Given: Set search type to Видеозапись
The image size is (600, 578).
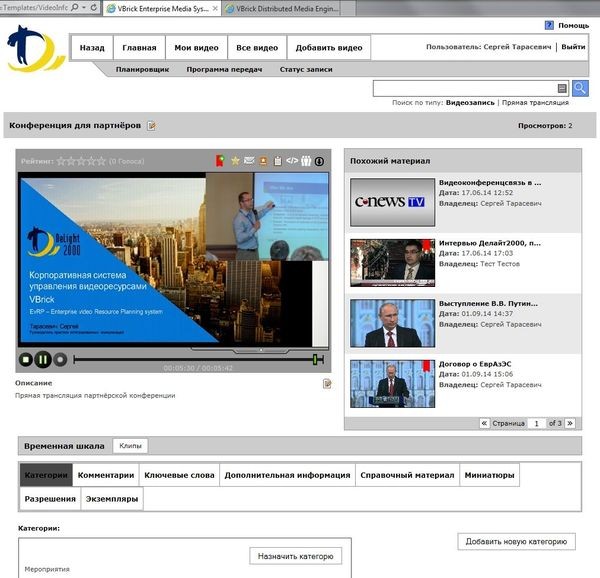Looking at the screenshot, I should pyautogui.click(x=470, y=103).
